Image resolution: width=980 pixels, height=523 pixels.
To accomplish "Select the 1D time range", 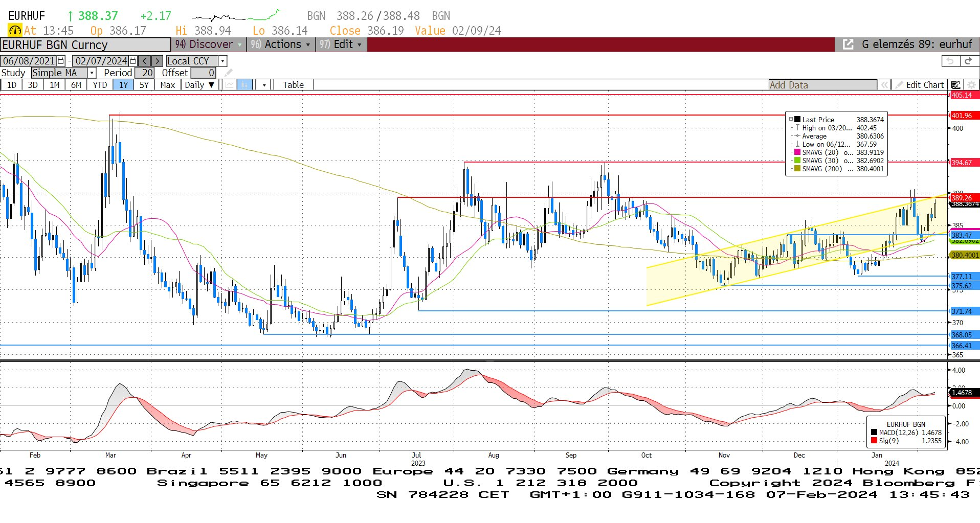I will [x=11, y=85].
